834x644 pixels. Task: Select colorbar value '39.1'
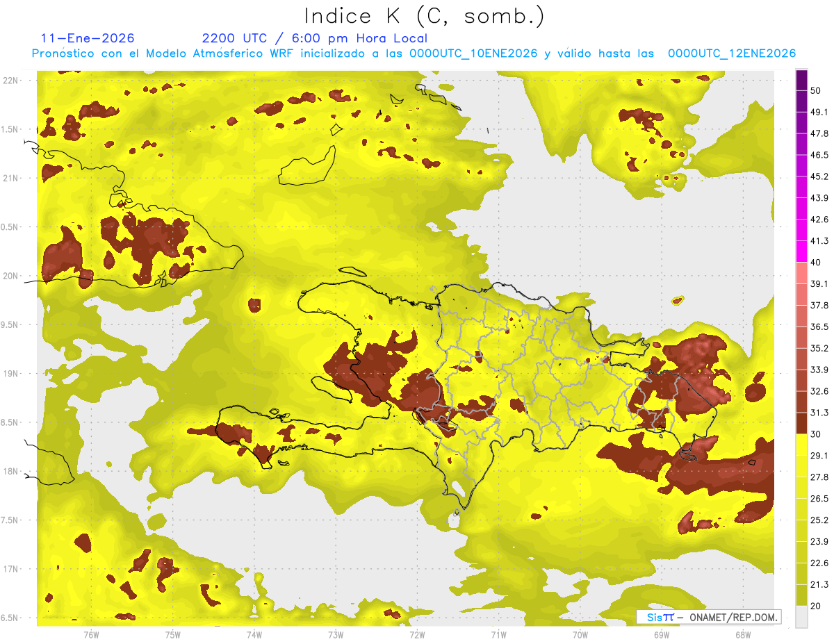819,283
